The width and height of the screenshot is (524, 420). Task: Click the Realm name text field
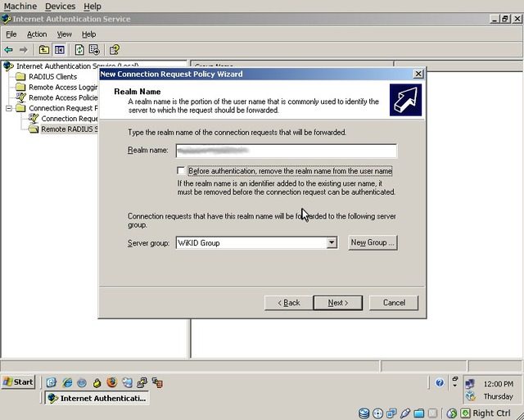286,151
